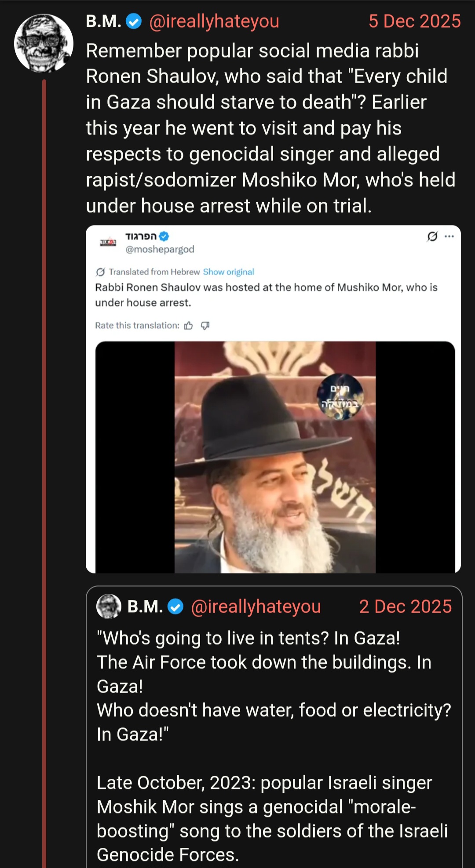Open the 2 Dec 2025 timestamp

click(405, 607)
